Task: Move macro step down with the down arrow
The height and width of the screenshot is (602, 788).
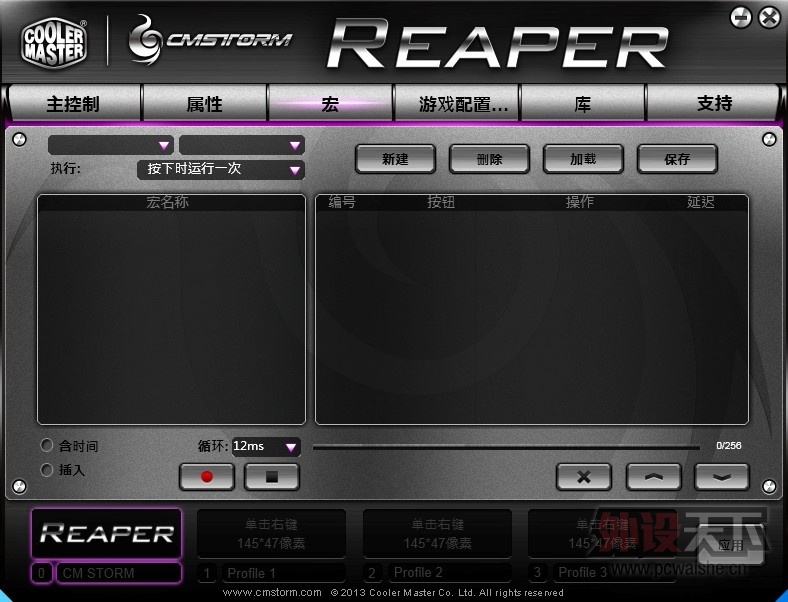Action: tap(722, 476)
